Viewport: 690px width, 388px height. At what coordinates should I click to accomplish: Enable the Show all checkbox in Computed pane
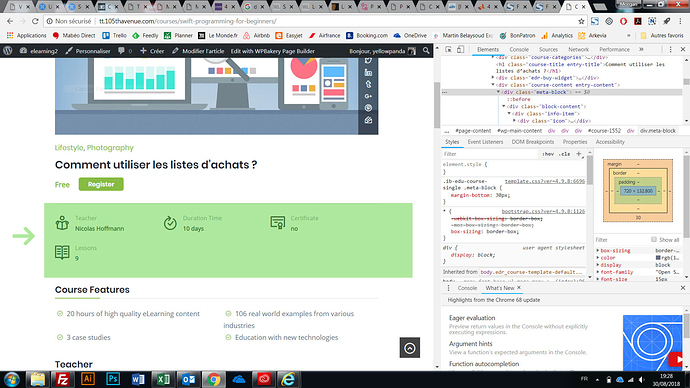[x=654, y=240]
